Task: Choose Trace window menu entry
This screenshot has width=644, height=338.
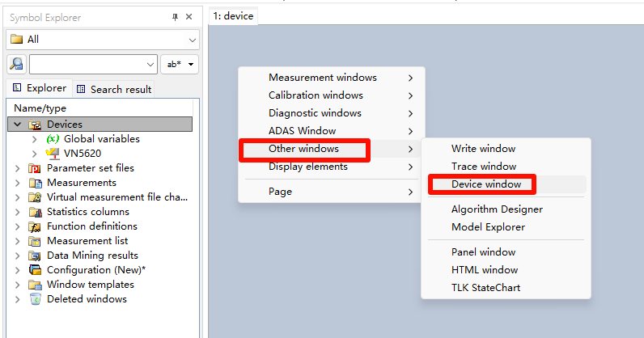Action: [484, 167]
